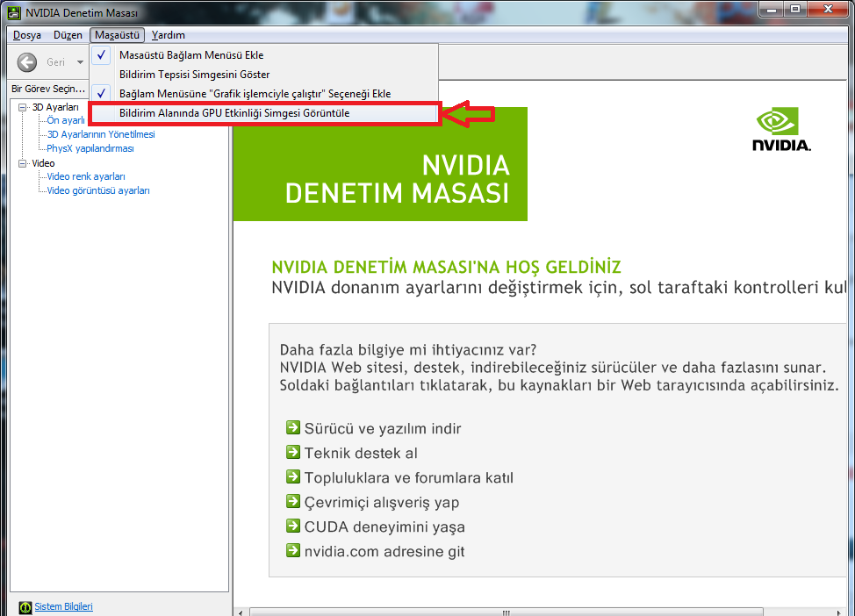Open the Dosya menu
Viewport: 855px width, 616px height.
coord(27,35)
